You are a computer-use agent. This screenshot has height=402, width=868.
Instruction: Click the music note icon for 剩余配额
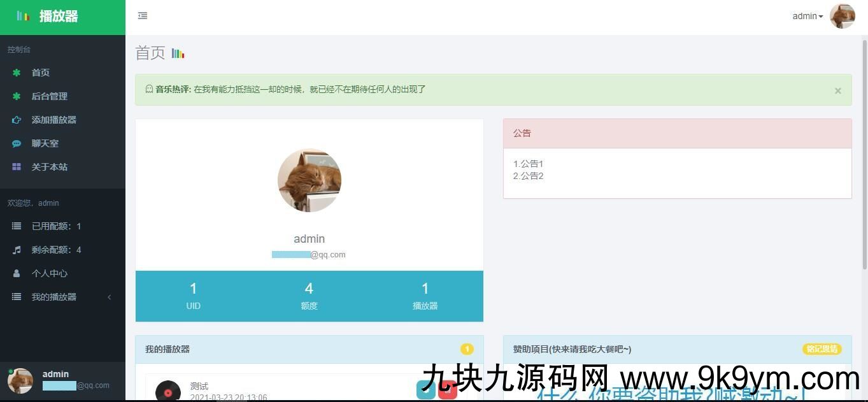point(17,250)
